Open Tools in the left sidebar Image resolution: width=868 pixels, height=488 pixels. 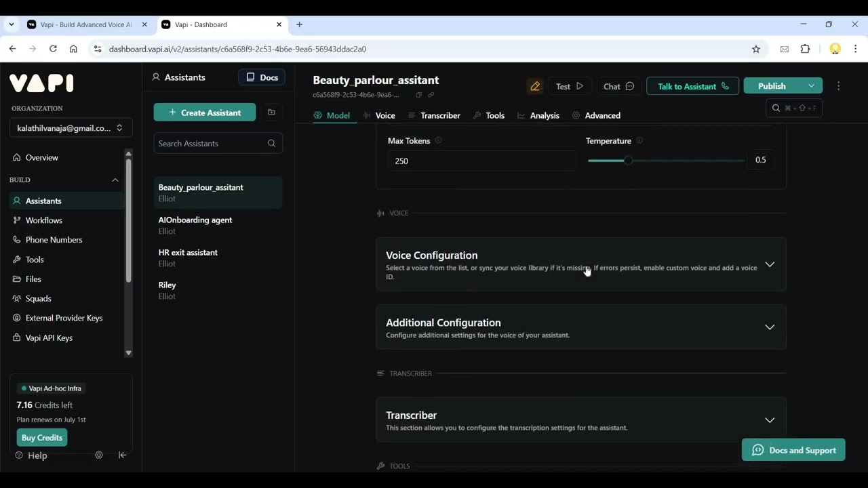[66, 260]
